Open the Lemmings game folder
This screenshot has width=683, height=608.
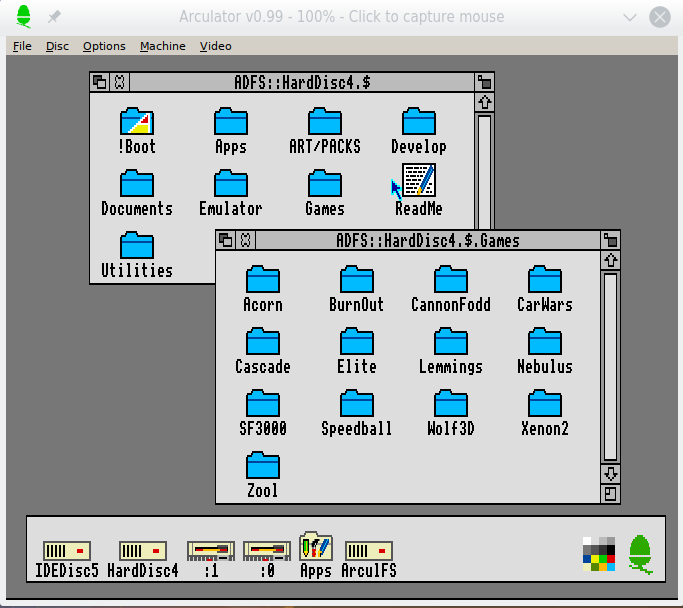tap(451, 342)
